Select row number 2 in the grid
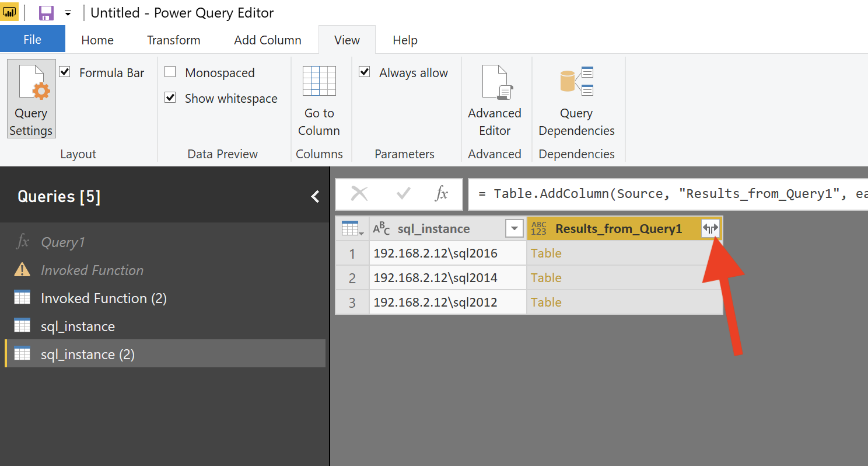868x466 pixels. 352,278
